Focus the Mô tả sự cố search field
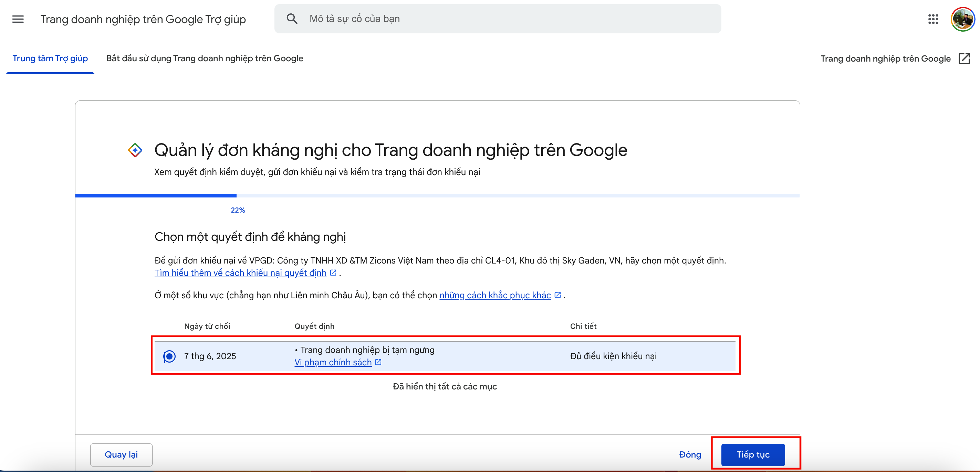The width and height of the screenshot is (980, 472). pos(498,19)
